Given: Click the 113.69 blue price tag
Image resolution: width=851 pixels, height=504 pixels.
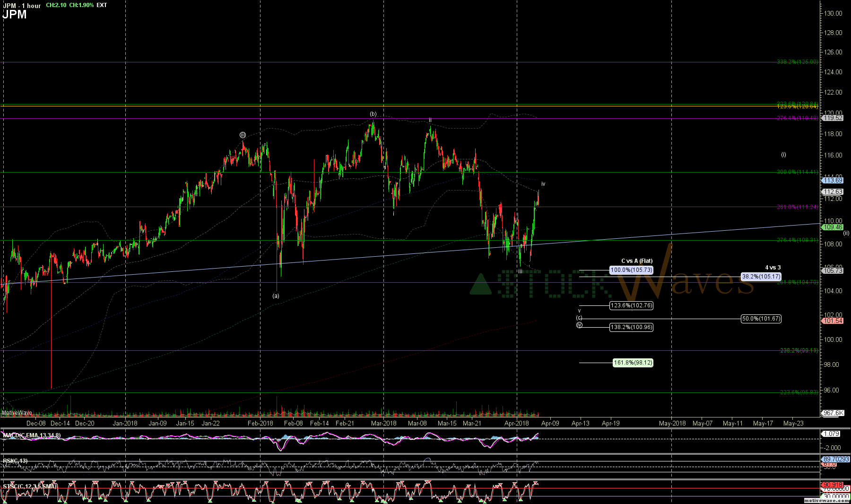Looking at the screenshot, I should 833,180.
